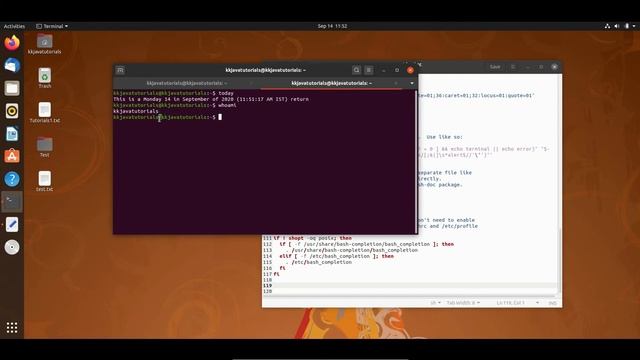Open the line and column position dropdown
The width and height of the screenshot is (640, 360).
pos(518,303)
